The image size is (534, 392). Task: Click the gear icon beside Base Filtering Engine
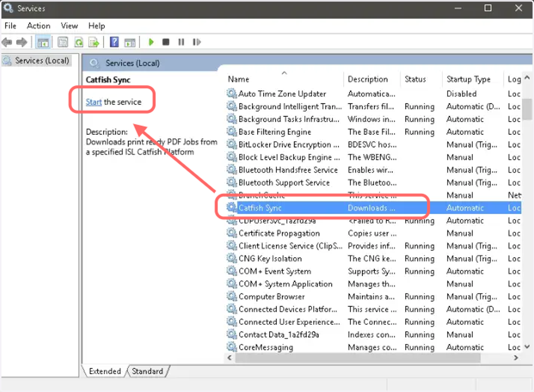tap(231, 132)
